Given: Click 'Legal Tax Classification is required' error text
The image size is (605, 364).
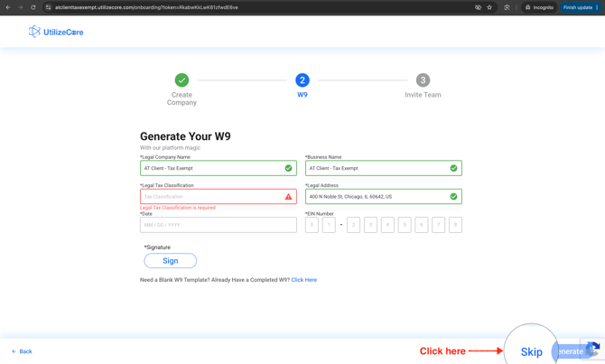Looking at the screenshot, I should click(178, 208).
